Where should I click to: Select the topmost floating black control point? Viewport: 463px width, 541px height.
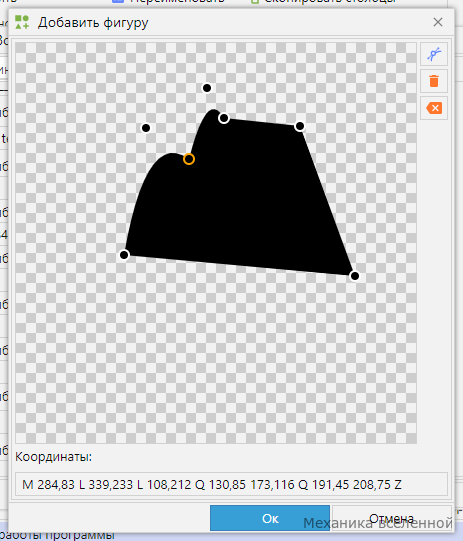pos(207,88)
